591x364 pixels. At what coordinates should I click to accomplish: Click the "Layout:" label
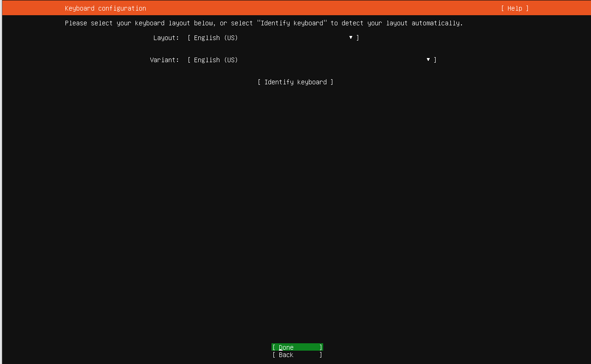tap(166, 38)
